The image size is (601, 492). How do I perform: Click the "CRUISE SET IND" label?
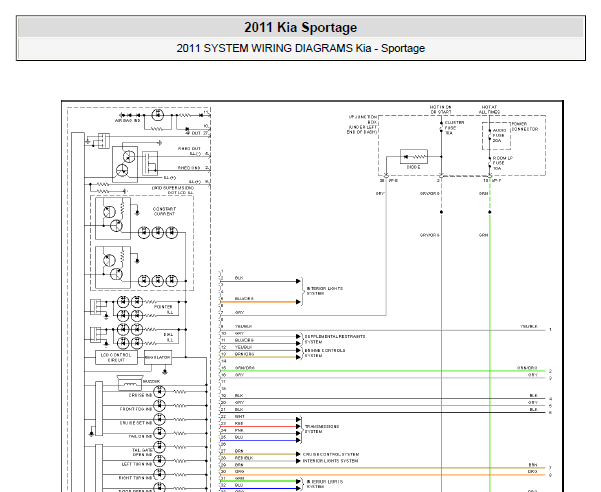pyautogui.click(x=136, y=423)
